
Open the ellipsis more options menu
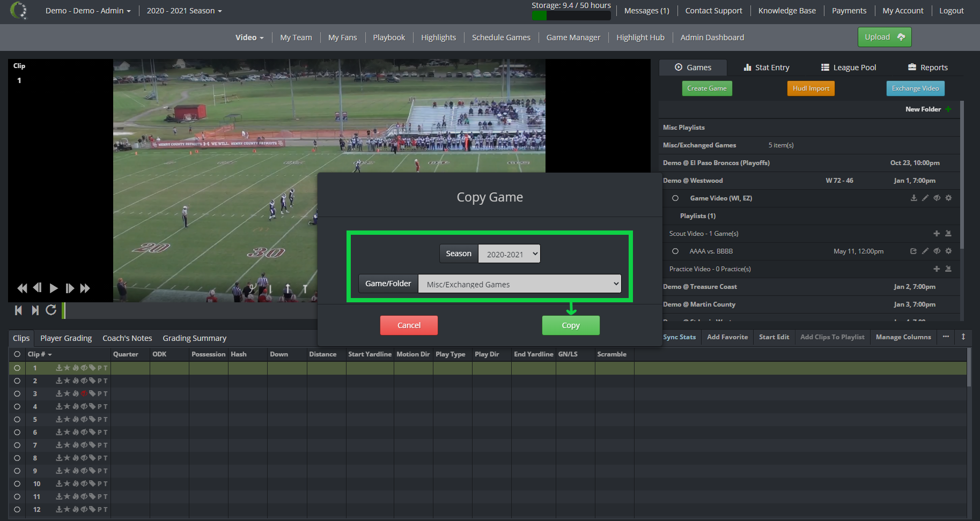(x=946, y=337)
